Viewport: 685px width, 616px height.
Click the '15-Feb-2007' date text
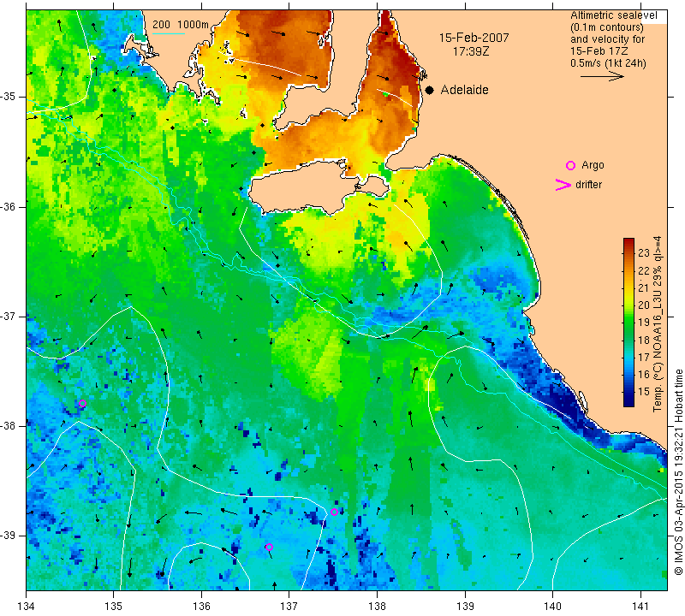click(x=474, y=38)
